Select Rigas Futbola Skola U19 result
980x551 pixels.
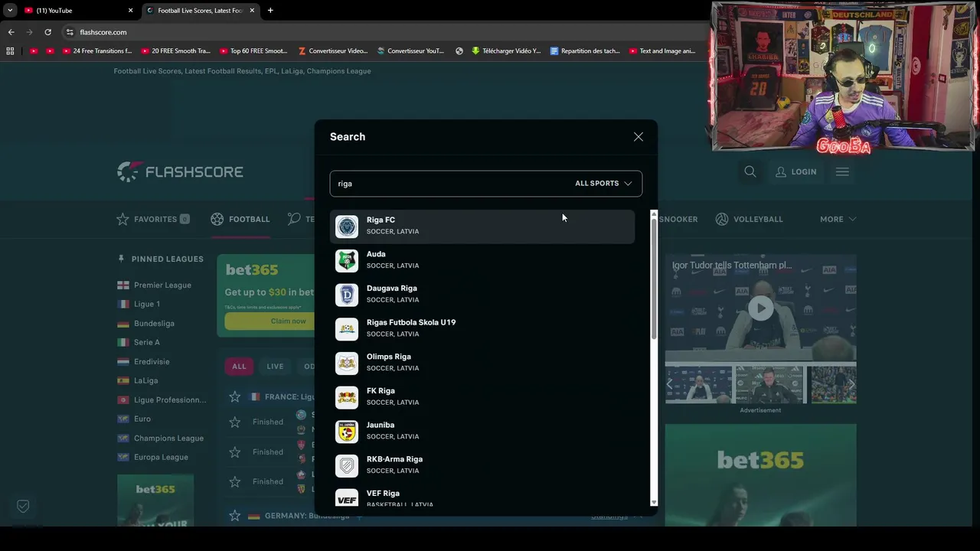pyautogui.click(x=482, y=329)
